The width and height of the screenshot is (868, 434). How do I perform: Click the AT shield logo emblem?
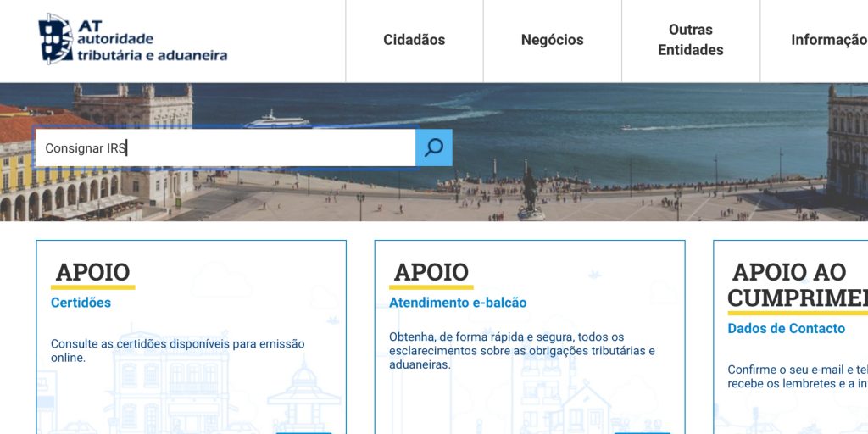tap(56, 38)
